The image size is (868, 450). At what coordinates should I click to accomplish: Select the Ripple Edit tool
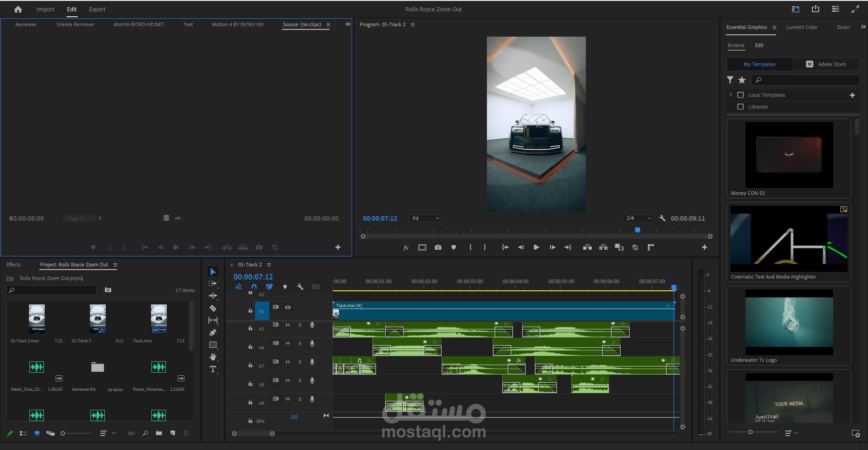[x=213, y=296]
